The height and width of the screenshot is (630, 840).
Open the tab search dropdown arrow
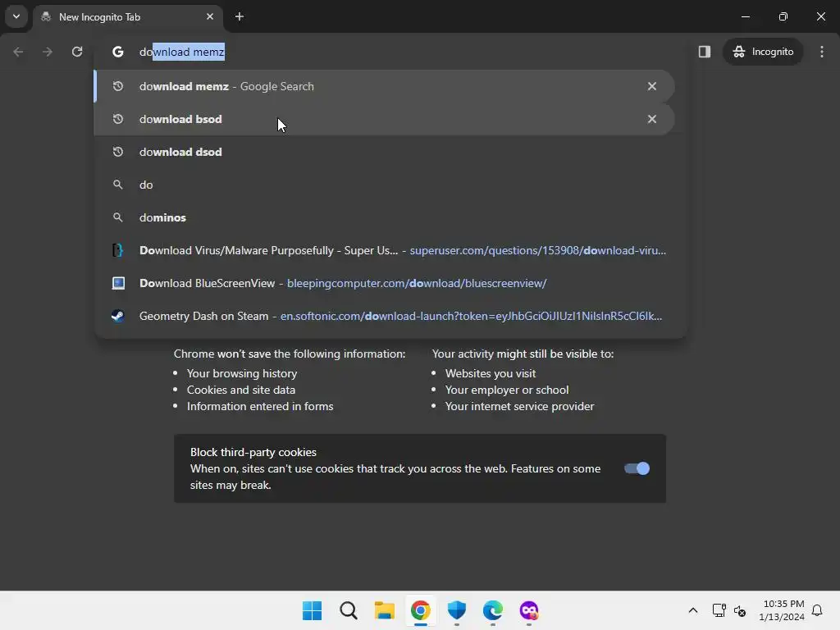point(16,16)
